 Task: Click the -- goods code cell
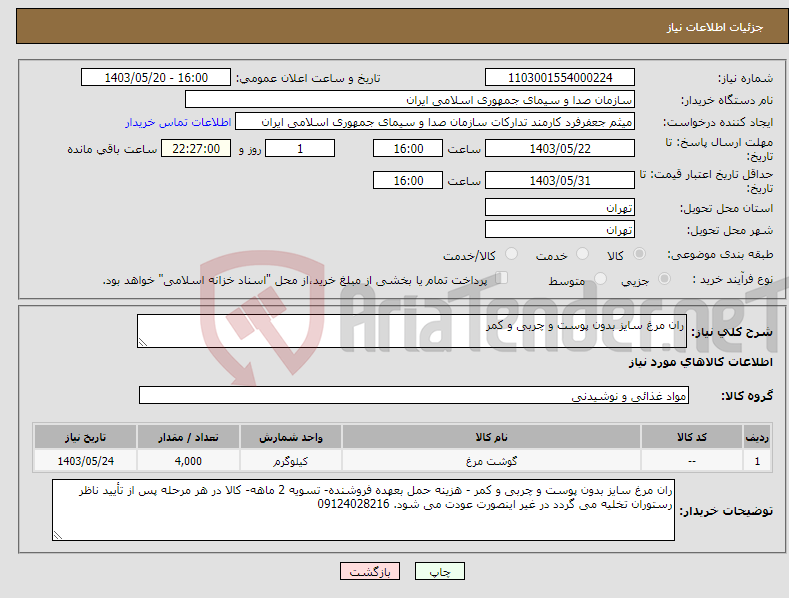(x=692, y=461)
